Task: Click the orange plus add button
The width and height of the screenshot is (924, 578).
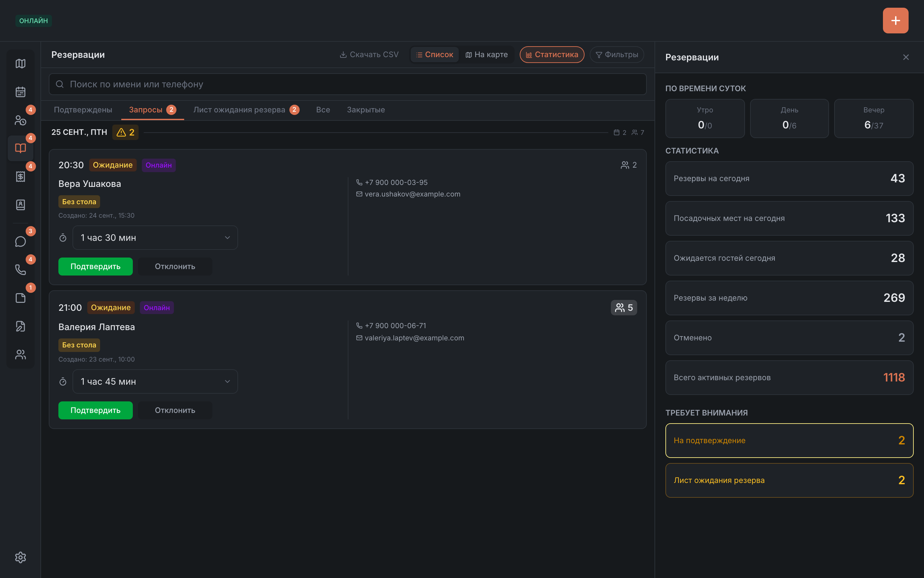Action: (x=895, y=21)
